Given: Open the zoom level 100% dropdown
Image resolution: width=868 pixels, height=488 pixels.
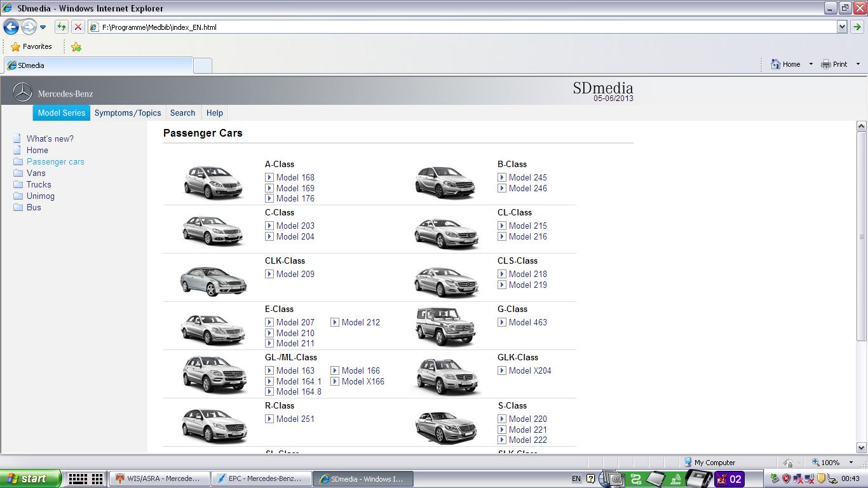Looking at the screenshot, I should pos(851,463).
